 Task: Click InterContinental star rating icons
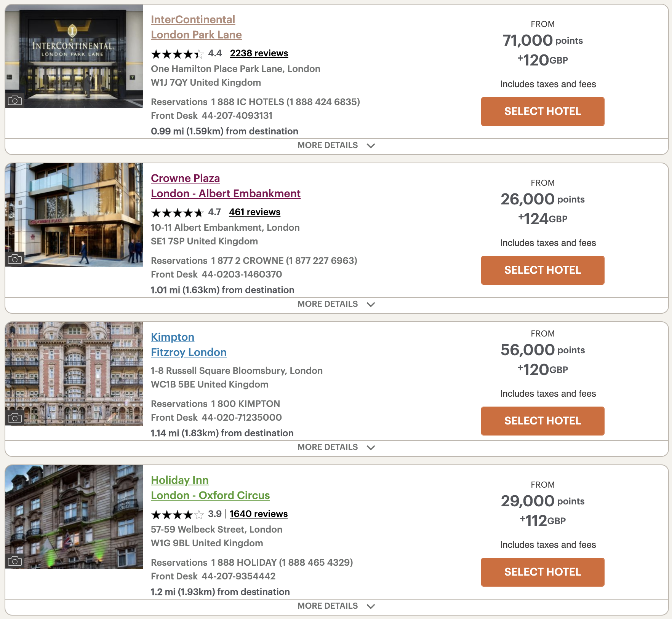[178, 54]
